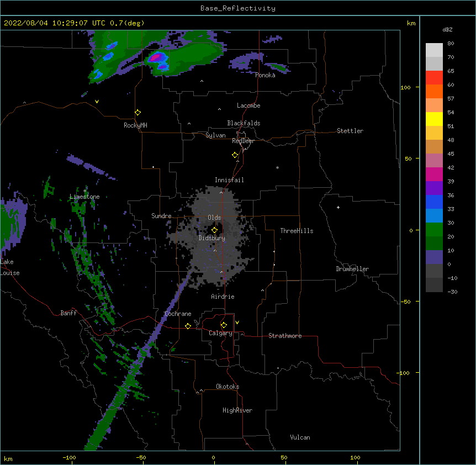Select the HighRiver label
Viewport: 476px width, 465px height.
pyautogui.click(x=237, y=410)
